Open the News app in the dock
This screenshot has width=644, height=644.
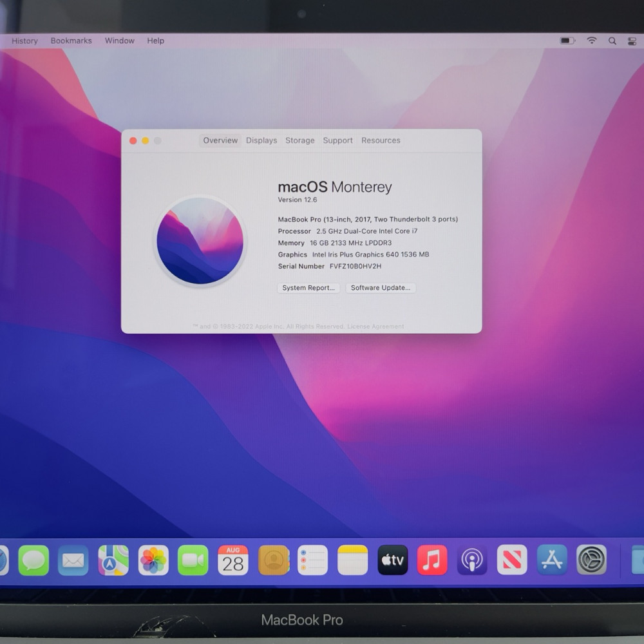click(512, 560)
